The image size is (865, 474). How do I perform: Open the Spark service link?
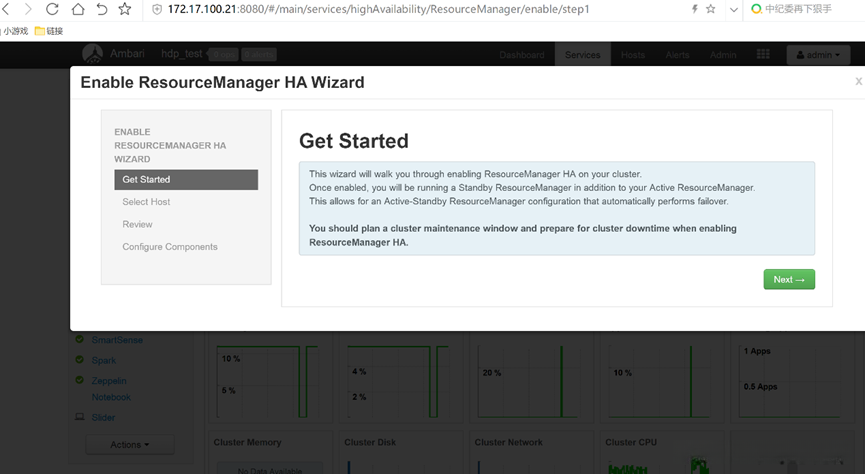pos(104,360)
